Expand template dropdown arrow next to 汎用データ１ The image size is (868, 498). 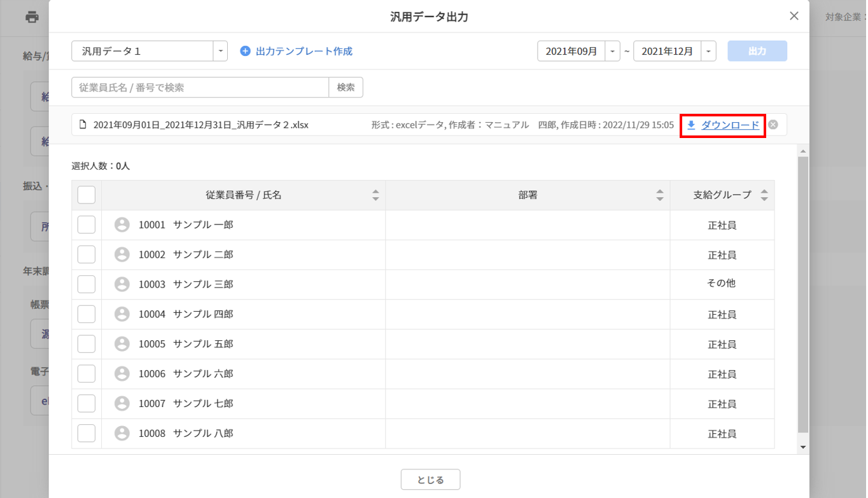[220, 51]
